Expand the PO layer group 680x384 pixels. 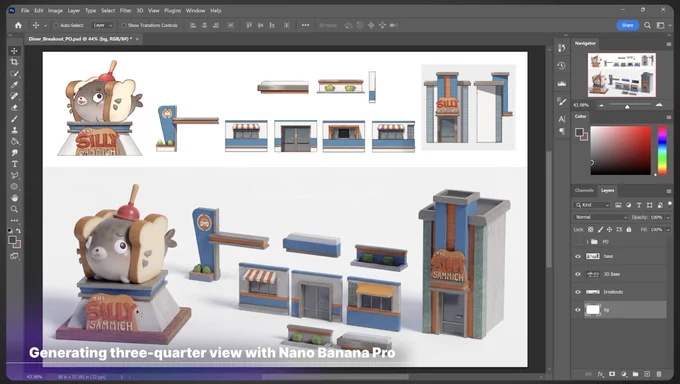pyautogui.click(x=588, y=242)
